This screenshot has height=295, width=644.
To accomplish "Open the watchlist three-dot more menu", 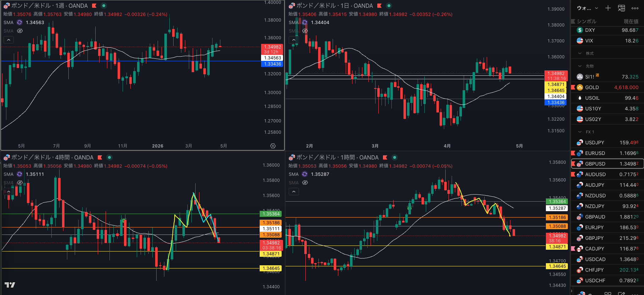I will 635,8.
